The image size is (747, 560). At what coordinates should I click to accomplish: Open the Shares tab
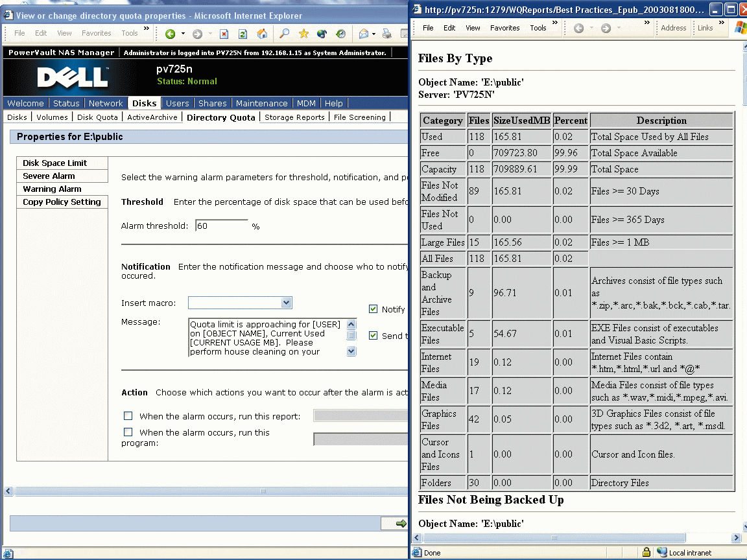[213, 103]
